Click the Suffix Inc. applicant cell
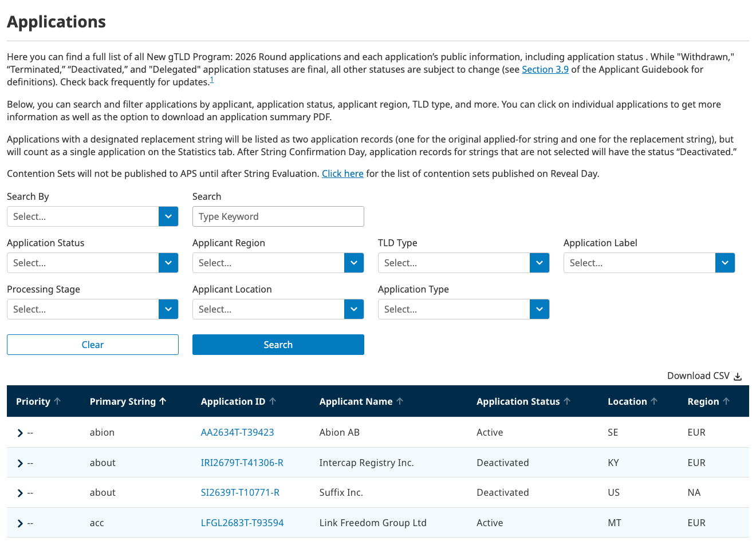This screenshot has height=541, width=756. coord(341,492)
